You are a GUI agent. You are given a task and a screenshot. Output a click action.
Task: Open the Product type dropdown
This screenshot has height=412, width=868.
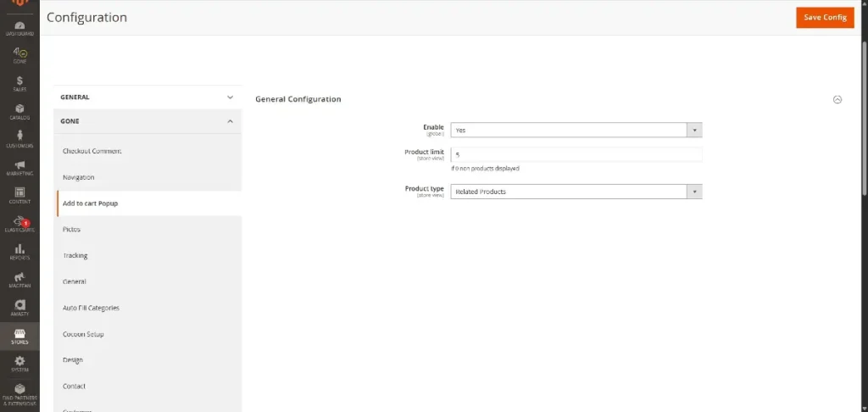tap(576, 192)
